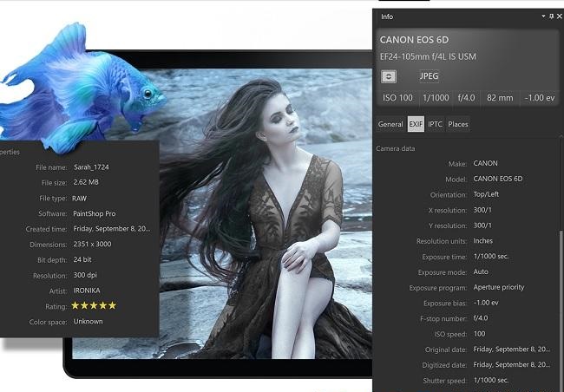Click the JPEG format badge
Screen dimensions: 564x392
tap(429, 75)
